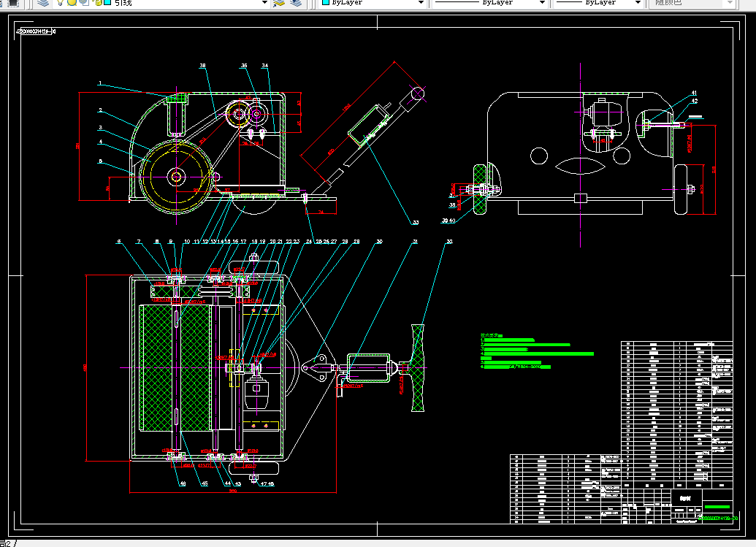Click the Make Object's Layer Current icon
Viewport: 756px width, 547px height.
[x=279, y=3]
